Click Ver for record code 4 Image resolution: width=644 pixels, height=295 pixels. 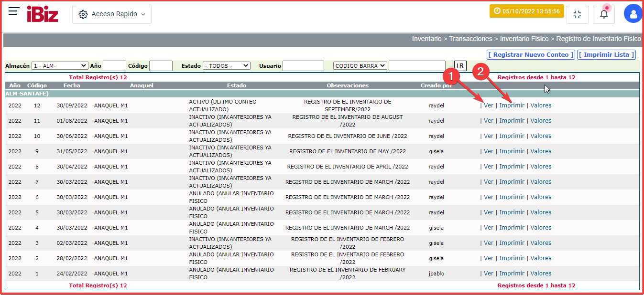(488, 228)
